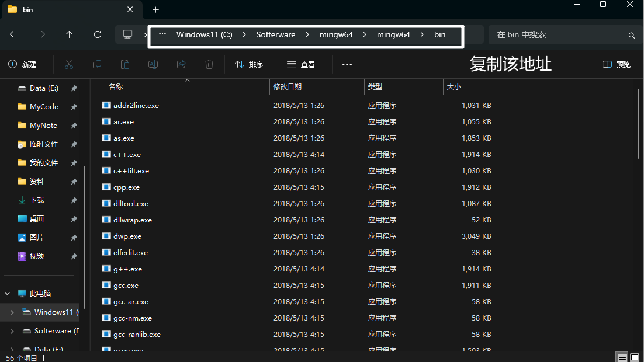Click the Rename icon in toolbar
This screenshot has height=362, width=644.
tap(153, 64)
